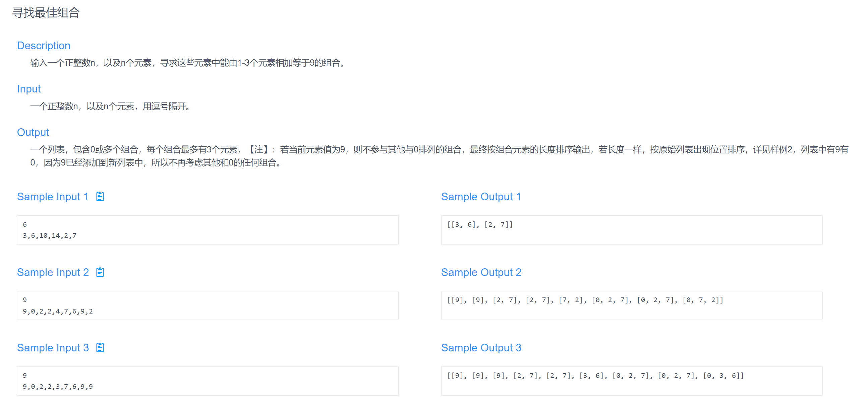The height and width of the screenshot is (410, 868).
Task: Click the first line 9 in Sample Input 3
Action: pyautogui.click(x=25, y=375)
